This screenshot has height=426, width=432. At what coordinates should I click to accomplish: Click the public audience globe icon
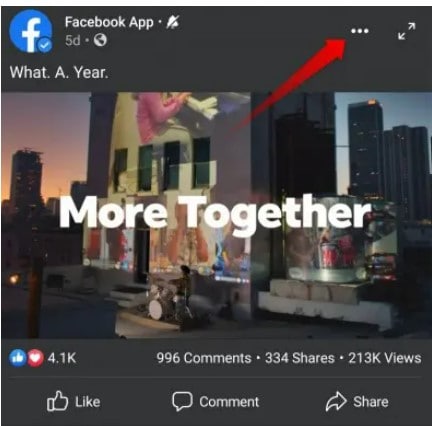[100, 40]
